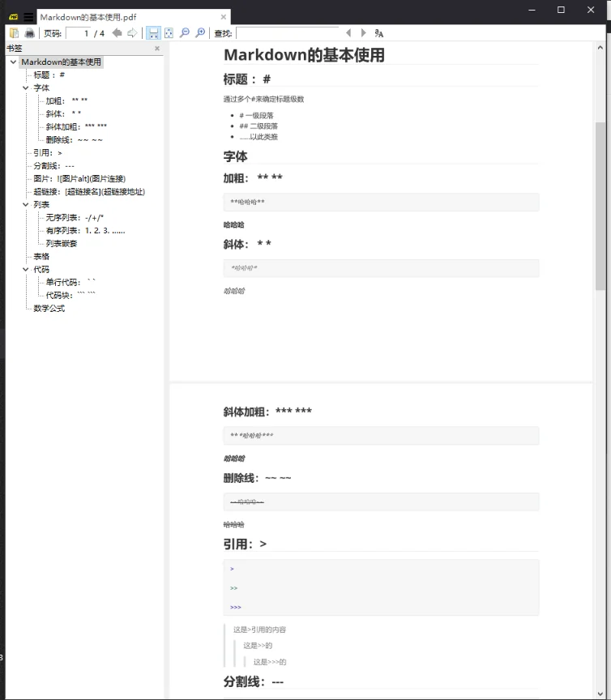611x700 pixels.
Task: Click the scrollbar up arrow
Action: (x=600, y=47)
